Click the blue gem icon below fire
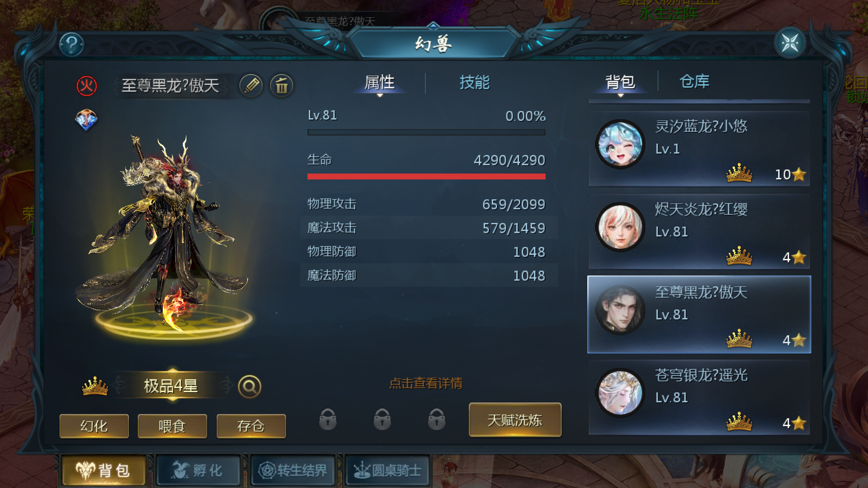 pos(86,120)
